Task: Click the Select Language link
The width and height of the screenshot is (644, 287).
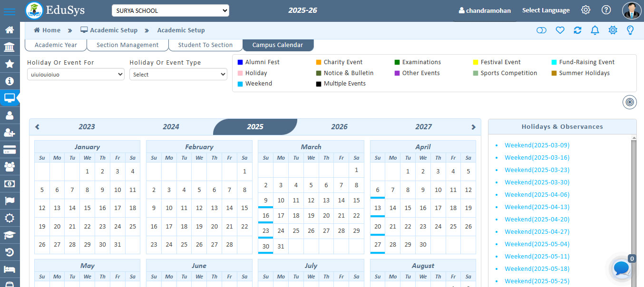Action: (x=546, y=10)
